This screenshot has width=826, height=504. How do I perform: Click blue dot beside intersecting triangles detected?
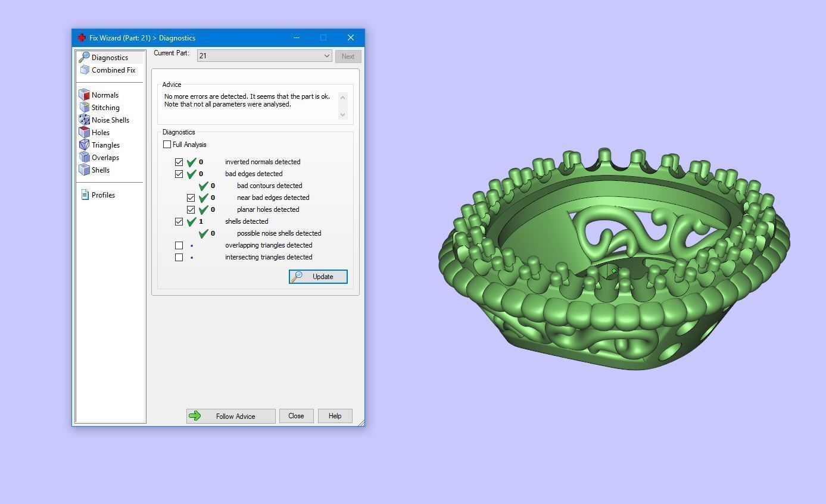[x=192, y=257]
